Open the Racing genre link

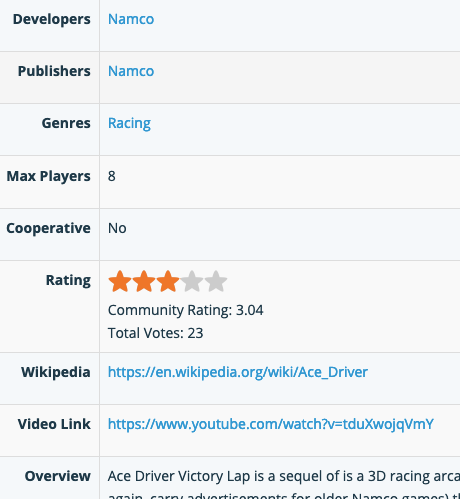129,123
